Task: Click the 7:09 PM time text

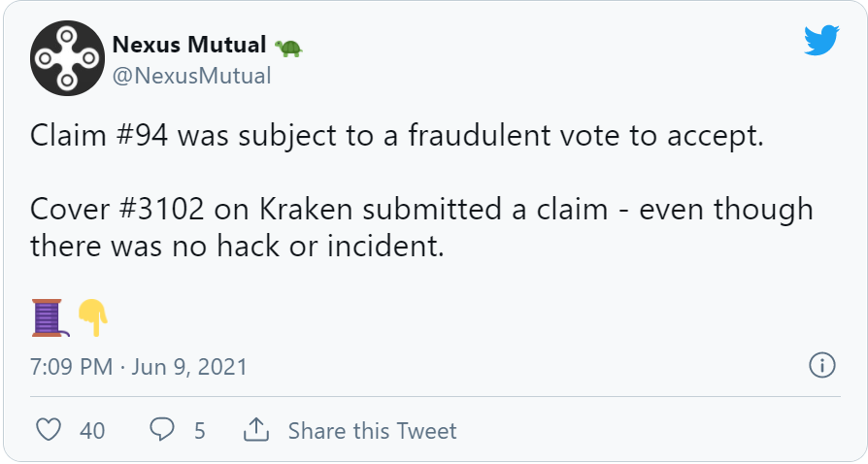Action: [x=71, y=367]
